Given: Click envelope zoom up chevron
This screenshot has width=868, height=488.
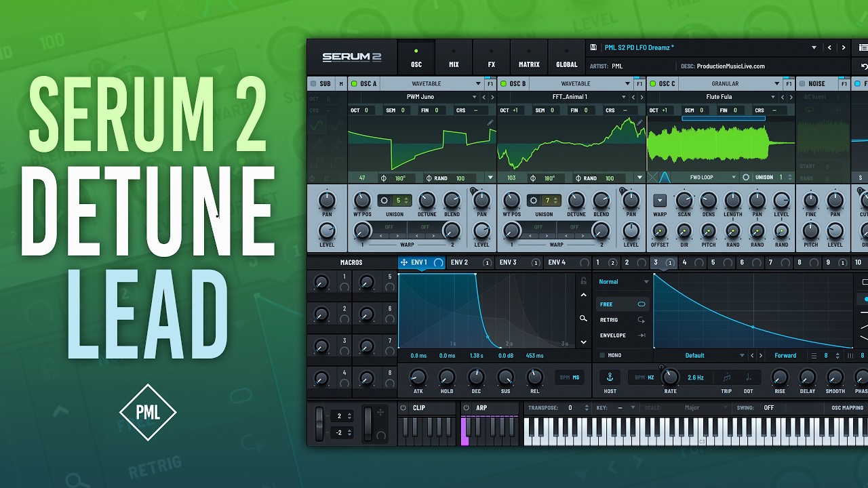Looking at the screenshot, I should tap(583, 295).
